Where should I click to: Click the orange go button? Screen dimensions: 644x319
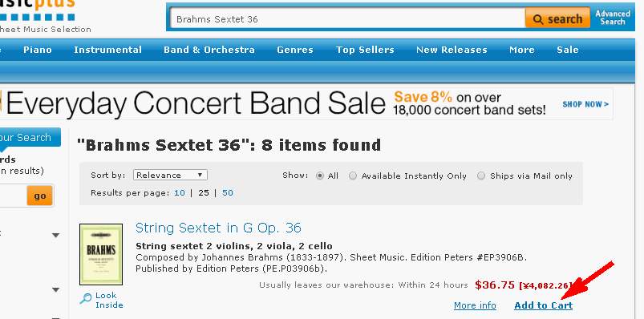(40, 196)
